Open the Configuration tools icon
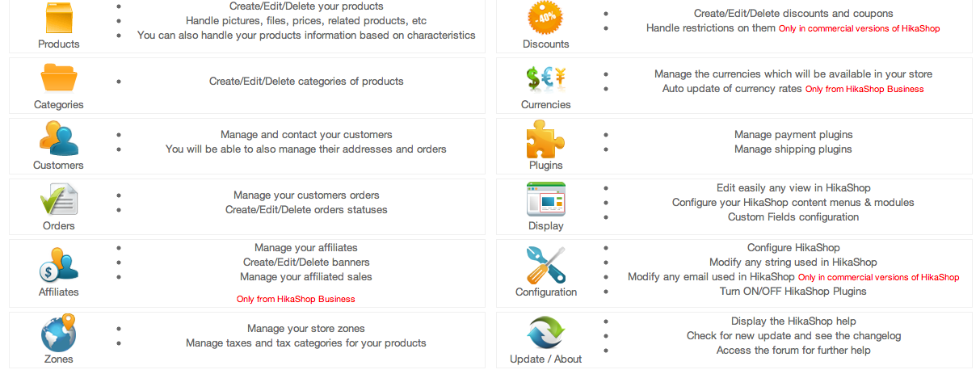This screenshot has width=980, height=374. click(546, 265)
